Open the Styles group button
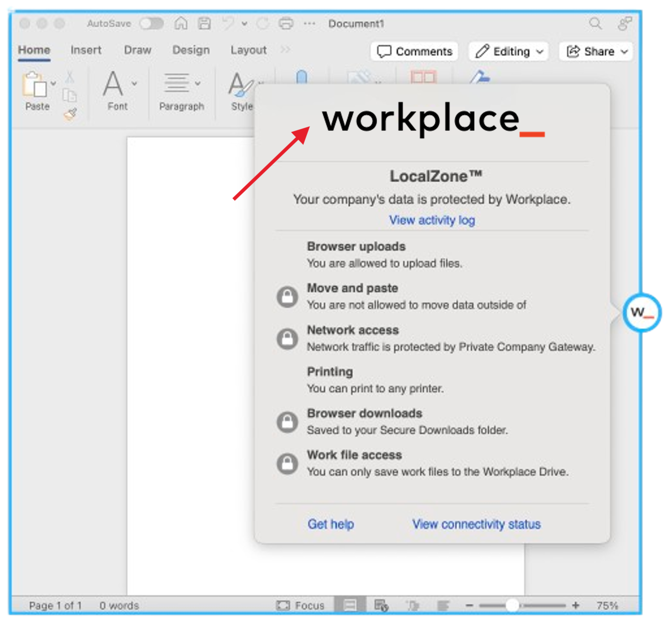 coord(241,91)
